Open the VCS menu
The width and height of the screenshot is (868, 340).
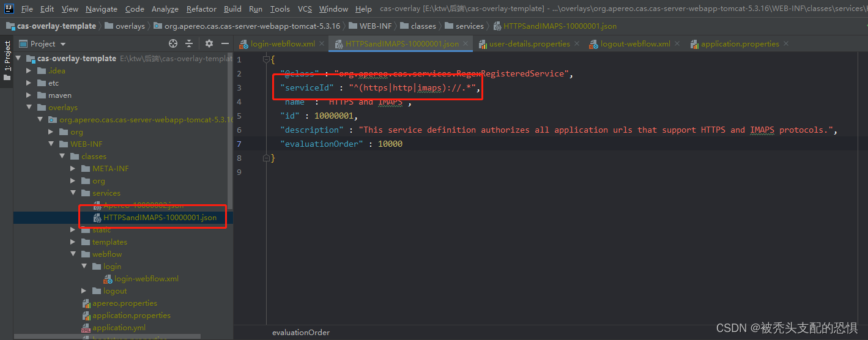click(x=305, y=9)
